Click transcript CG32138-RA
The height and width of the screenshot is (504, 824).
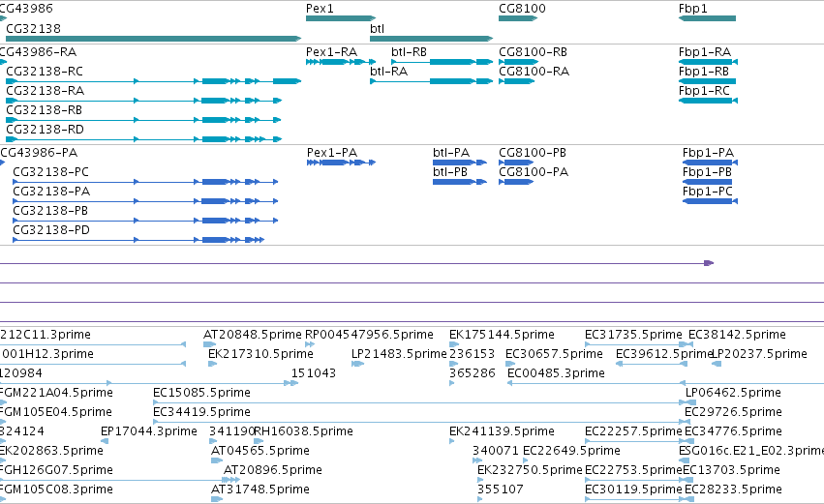[x=45, y=90]
